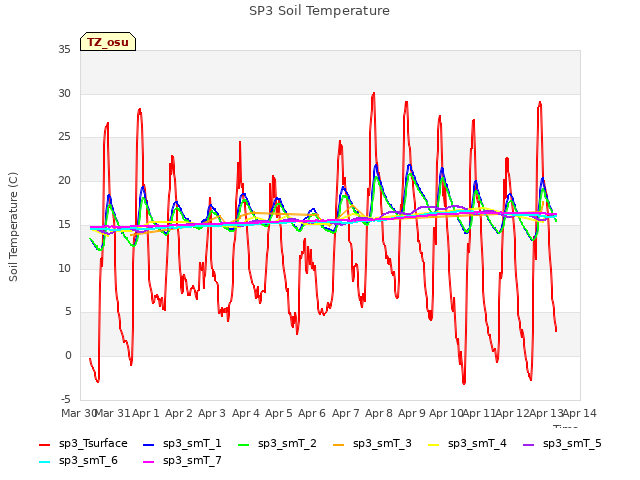Click the 30 y-axis tick label
Screen dimensions: 640x480
(64, 93)
